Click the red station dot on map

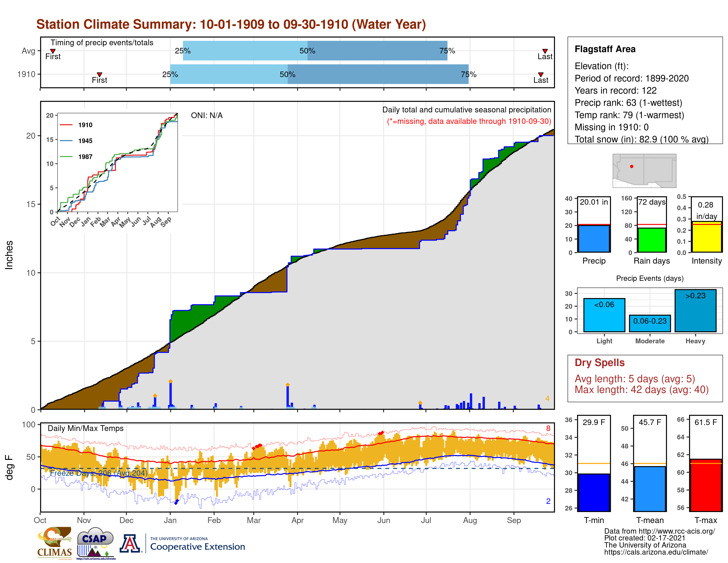point(632,166)
